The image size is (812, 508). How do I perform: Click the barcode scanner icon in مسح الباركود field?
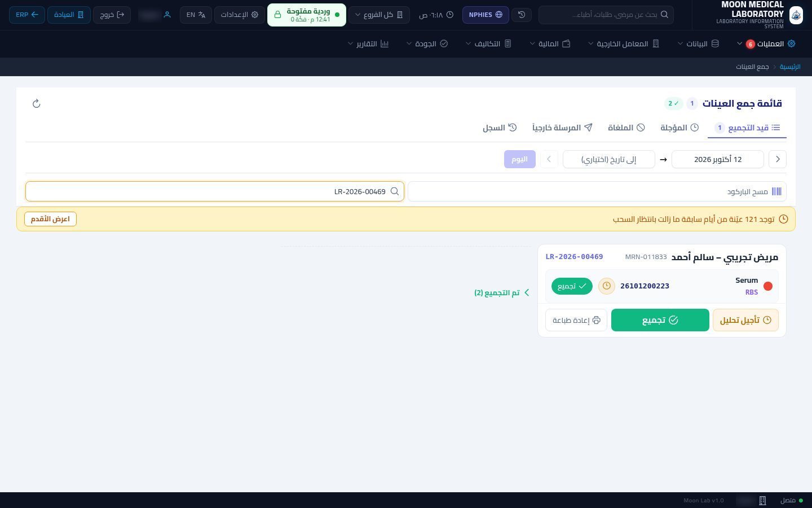776,191
